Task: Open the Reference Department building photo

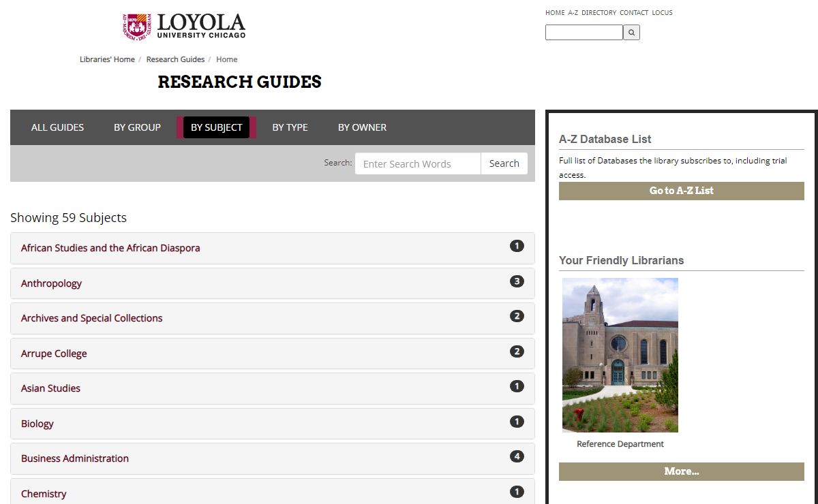Action: 620,355
